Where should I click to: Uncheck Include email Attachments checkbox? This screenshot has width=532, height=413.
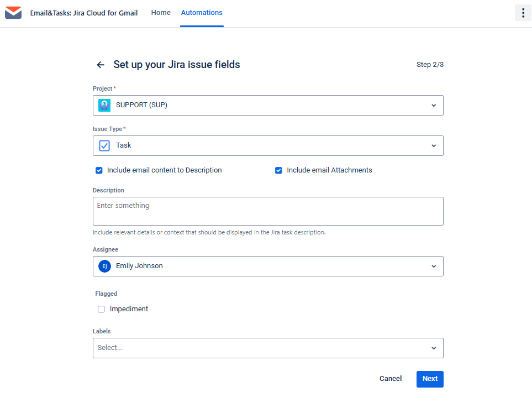[278, 170]
